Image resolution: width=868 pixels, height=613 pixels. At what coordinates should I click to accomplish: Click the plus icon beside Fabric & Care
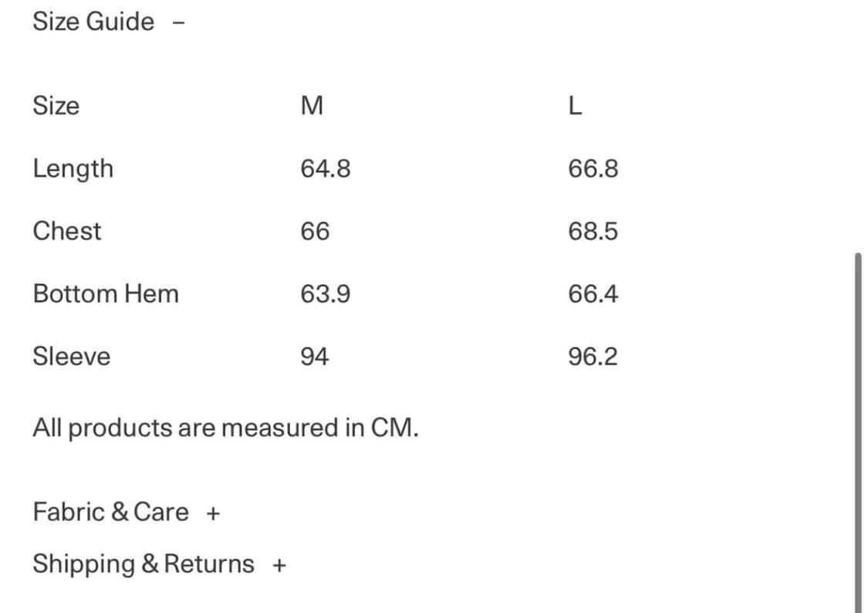click(214, 513)
